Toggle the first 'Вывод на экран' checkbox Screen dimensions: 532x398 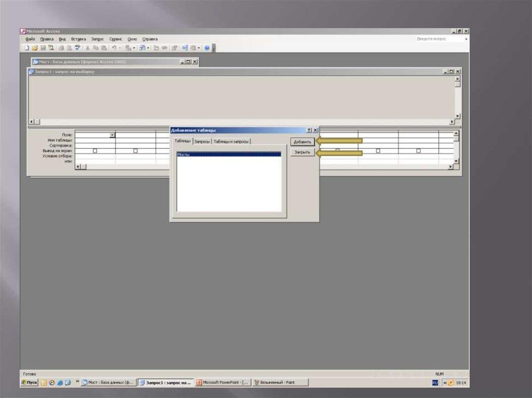tap(95, 150)
